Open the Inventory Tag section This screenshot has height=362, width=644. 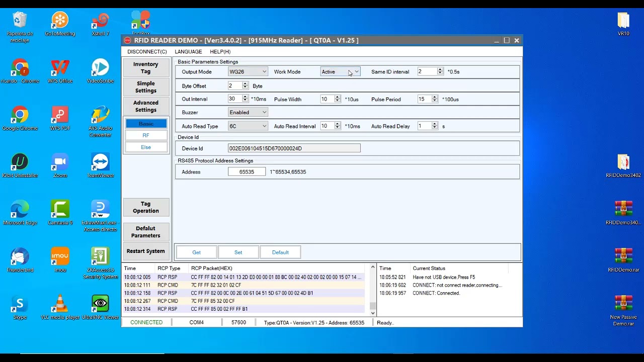(x=146, y=68)
